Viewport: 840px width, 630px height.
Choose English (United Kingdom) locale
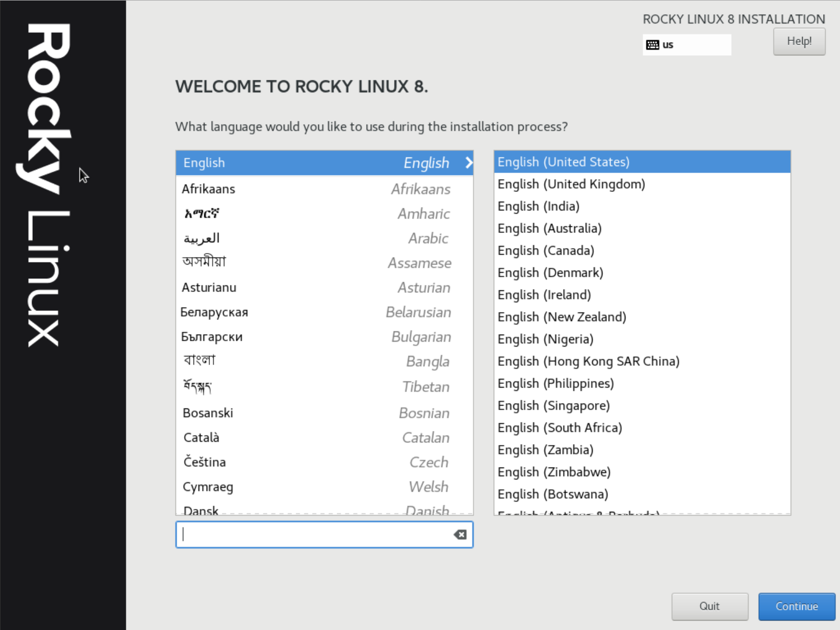[642, 184]
